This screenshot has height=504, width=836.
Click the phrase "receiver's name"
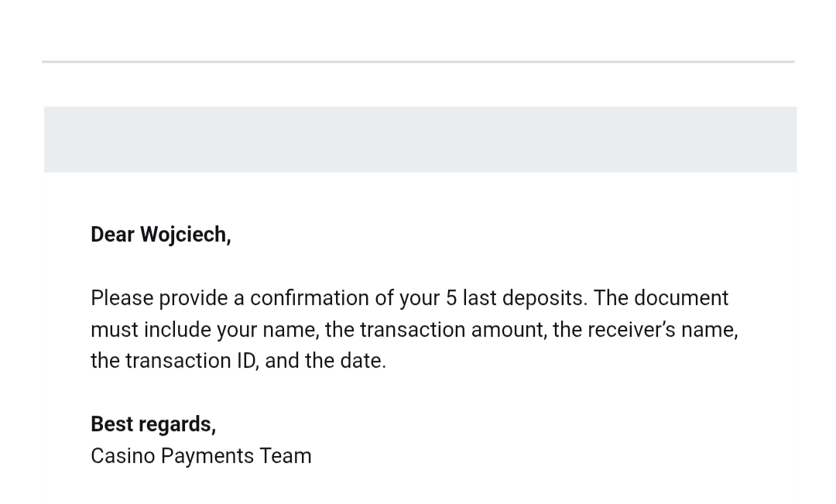662,330
